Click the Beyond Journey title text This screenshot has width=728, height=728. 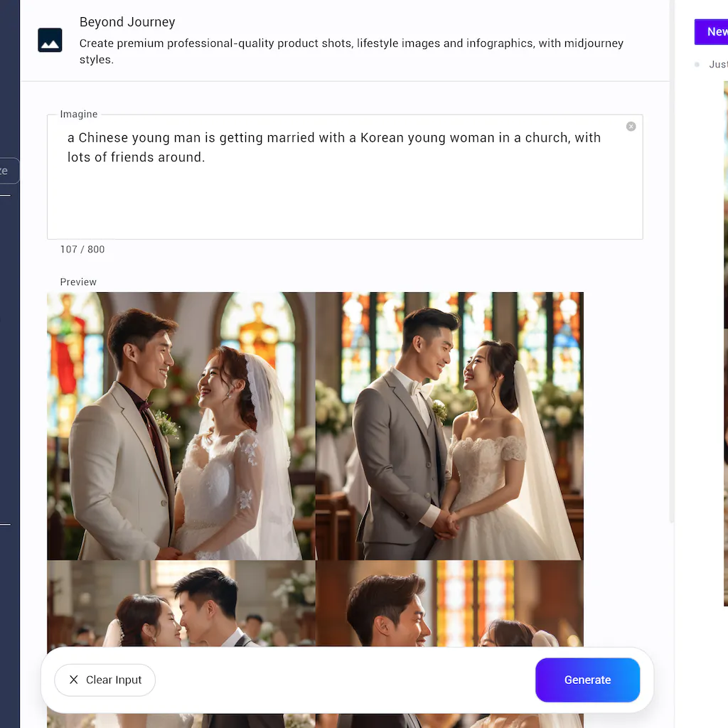(127, 22)
